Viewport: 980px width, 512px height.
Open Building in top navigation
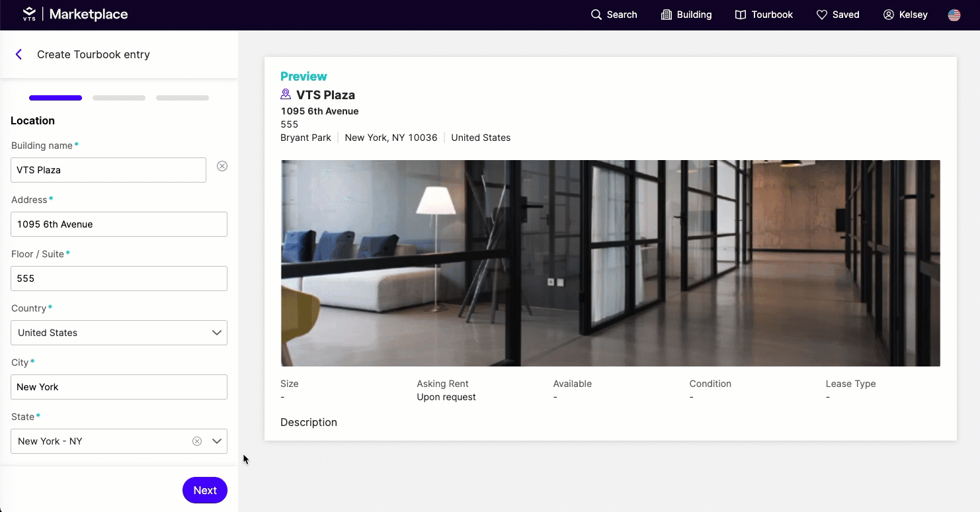point(686,15)
